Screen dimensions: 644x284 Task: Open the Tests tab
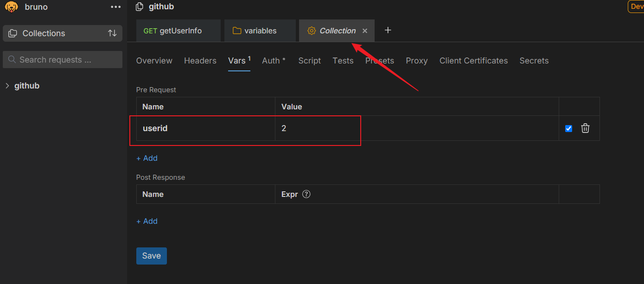(343, 61)
